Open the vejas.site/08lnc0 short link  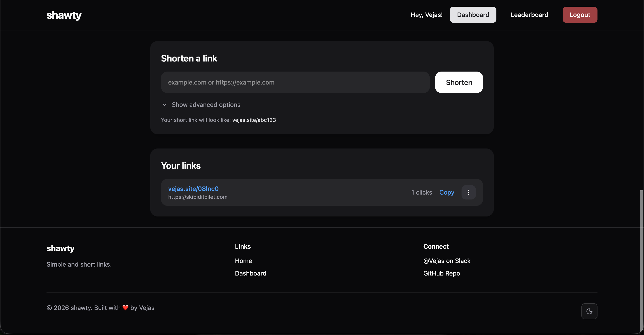[193, 189]
